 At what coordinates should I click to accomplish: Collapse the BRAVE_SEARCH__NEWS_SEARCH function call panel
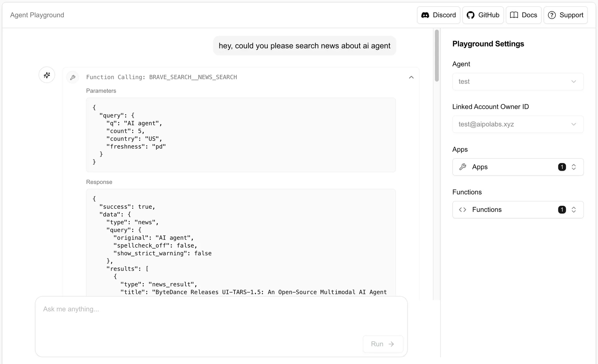(411, 77)
